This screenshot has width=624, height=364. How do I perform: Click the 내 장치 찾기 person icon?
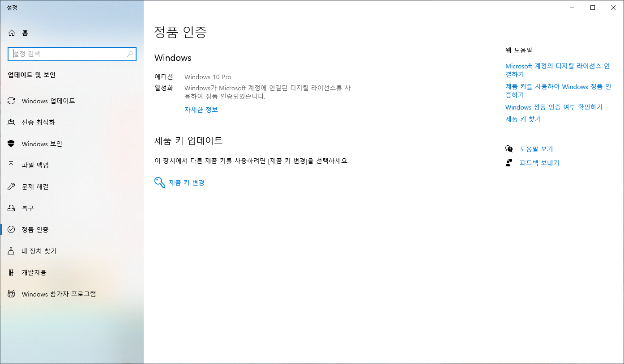(12, 251)
